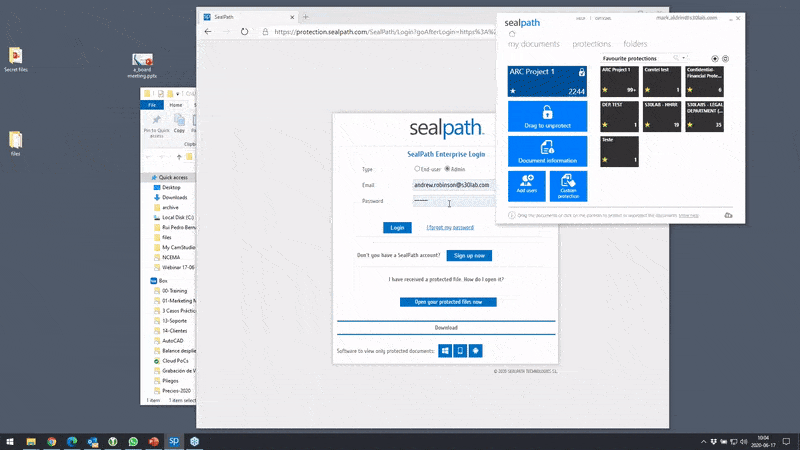
Task: Open the a_board meeting.pptx desktop file
Action: tap(142, 66)
